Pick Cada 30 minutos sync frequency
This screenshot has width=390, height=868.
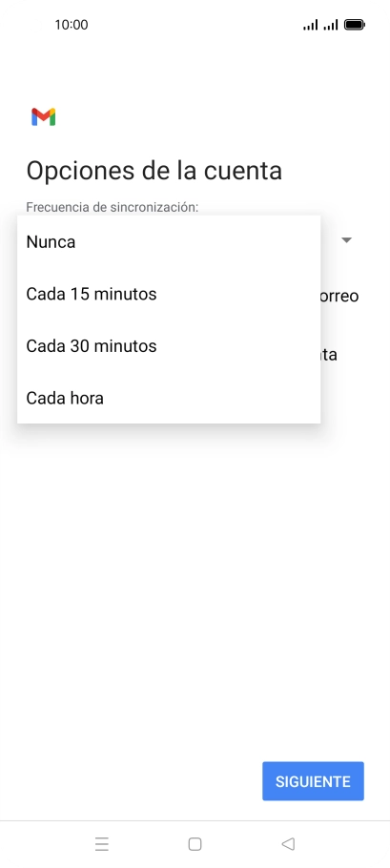pyautogui.click(x=169, y=346)
